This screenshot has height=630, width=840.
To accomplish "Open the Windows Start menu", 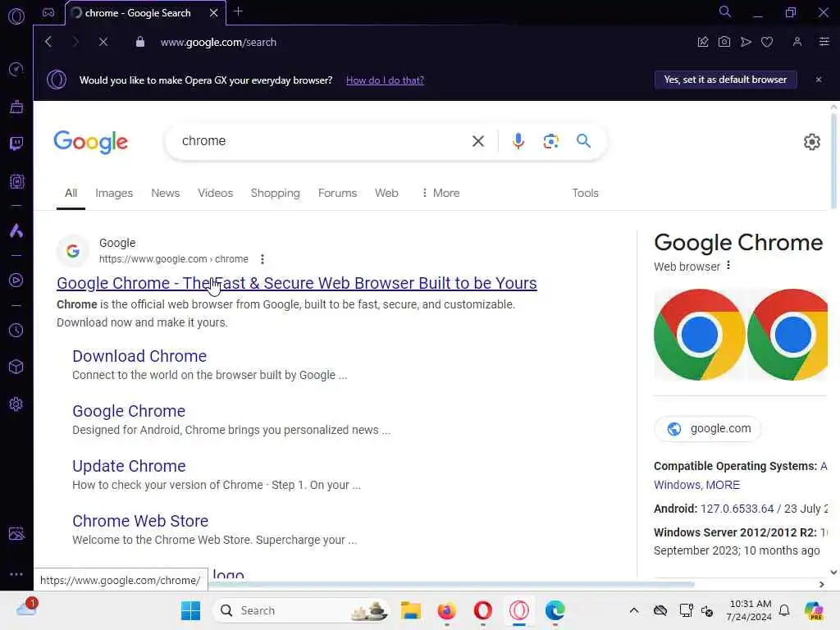I will (x=190, y=610).
